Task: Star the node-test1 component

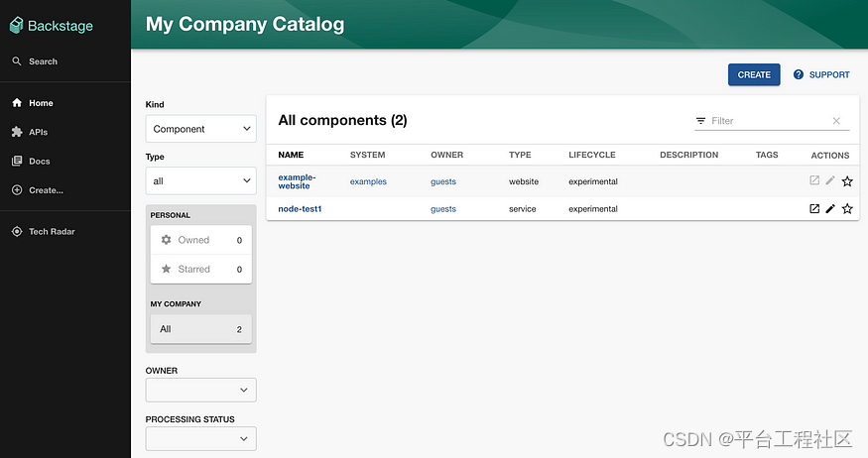Action: (847, 209)
